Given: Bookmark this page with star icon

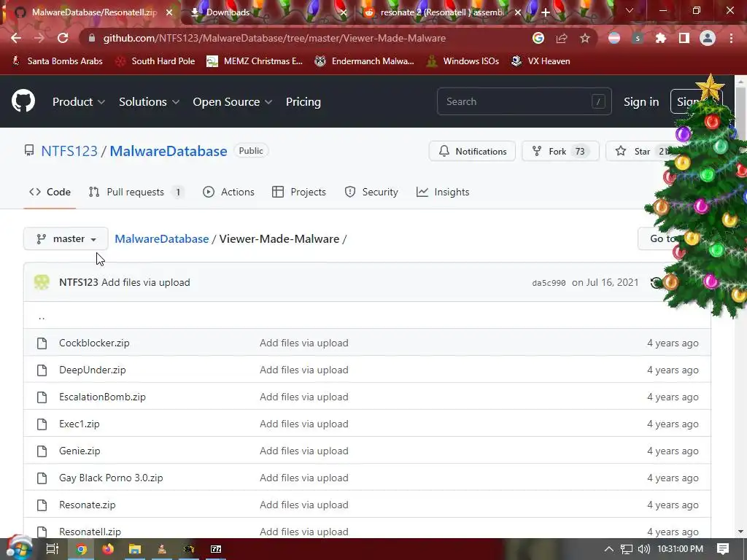Looking at the screenshot, I should [x=585, y=38].
